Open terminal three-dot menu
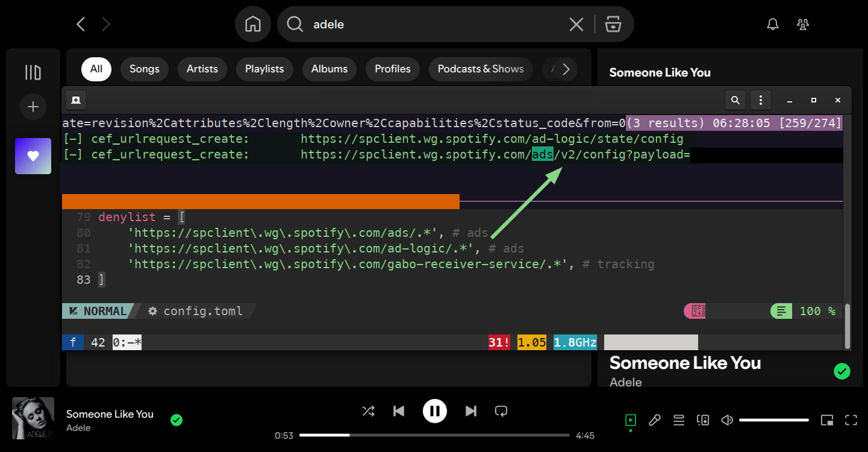This screenshot has width=868, height=452. 761,100
